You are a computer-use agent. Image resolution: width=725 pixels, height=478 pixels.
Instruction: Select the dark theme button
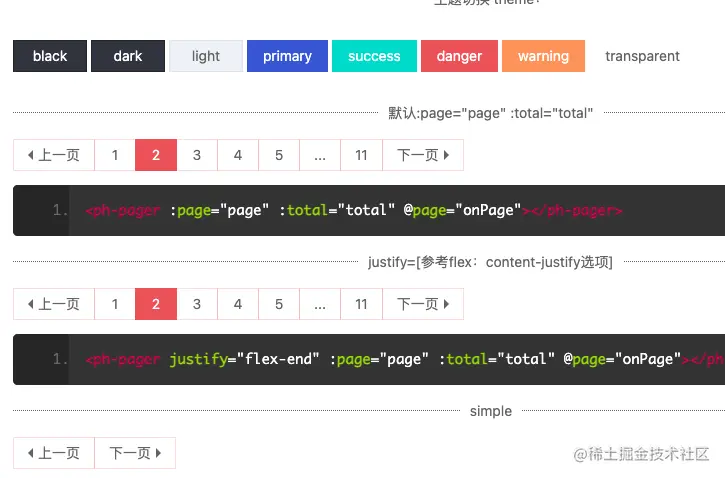(128, 56)
